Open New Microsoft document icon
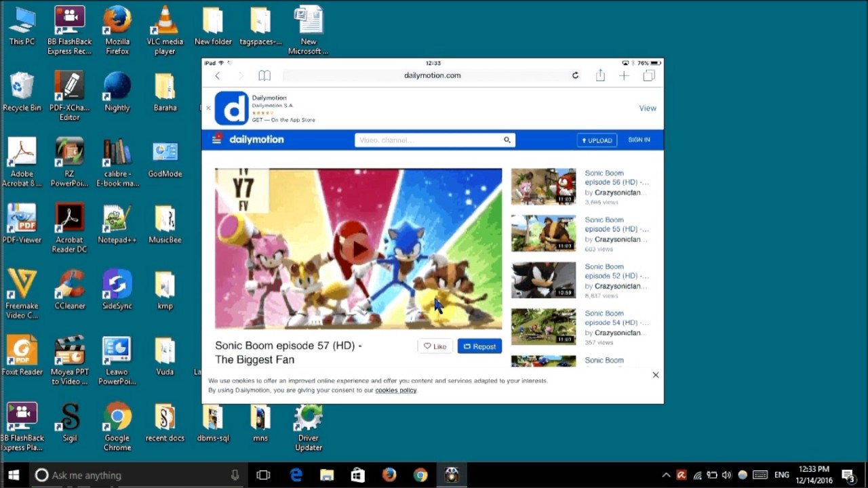Viewport: 868px width, 488px height. tap(309, 31)
